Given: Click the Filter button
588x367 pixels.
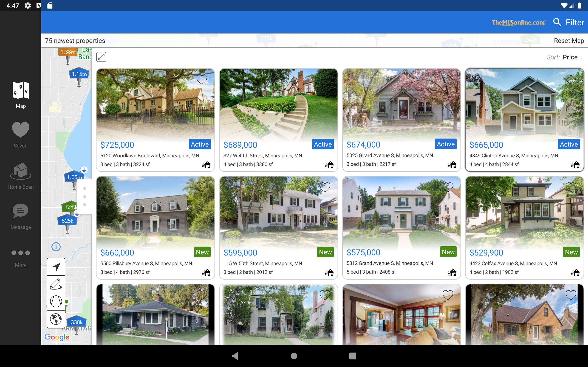Looking at the screenshot, I should 575,22.
